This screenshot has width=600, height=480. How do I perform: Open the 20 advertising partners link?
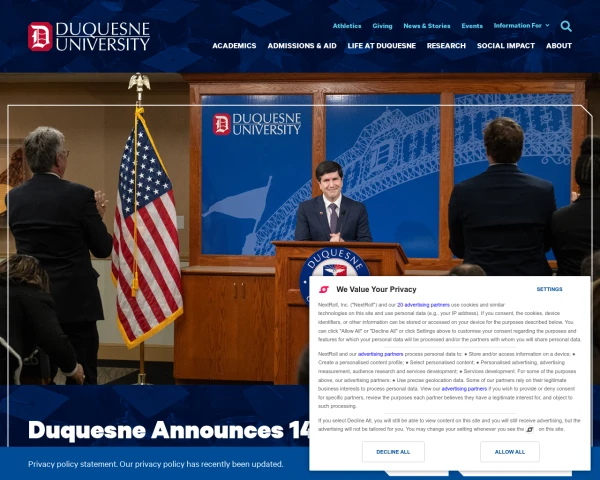point(423,305)
